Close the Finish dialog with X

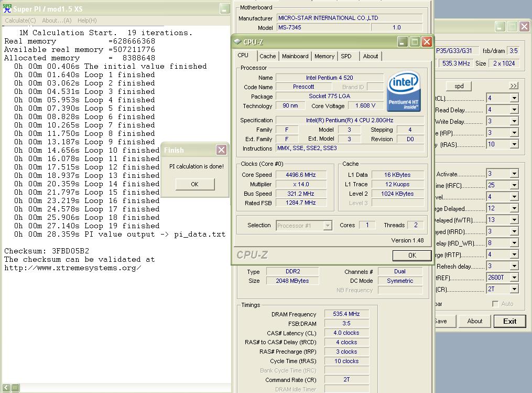[221, 150]
